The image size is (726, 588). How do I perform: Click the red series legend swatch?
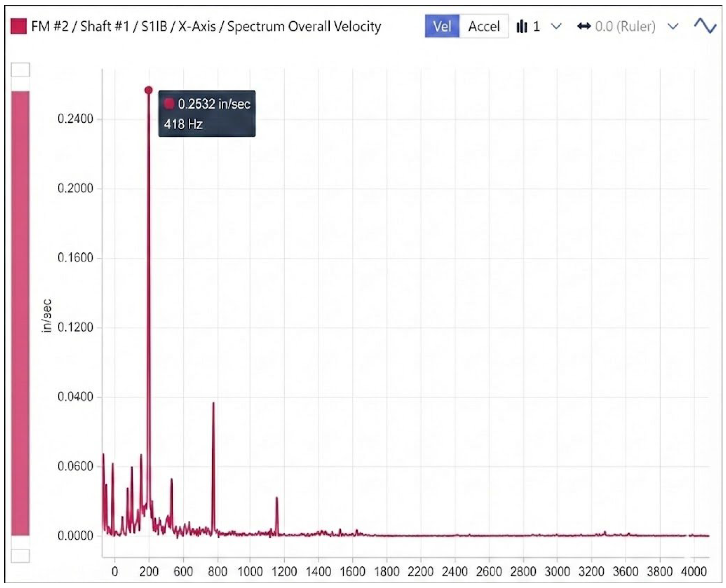(x=19, y=26)
